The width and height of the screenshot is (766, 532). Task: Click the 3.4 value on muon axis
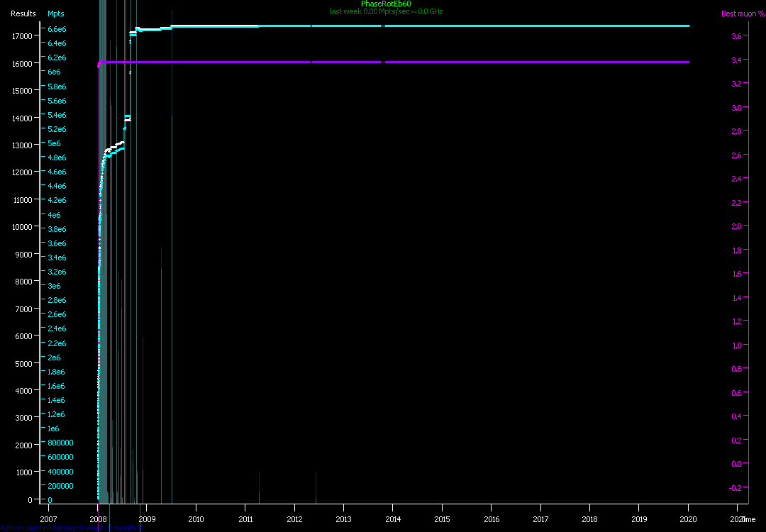coord(736,60)
